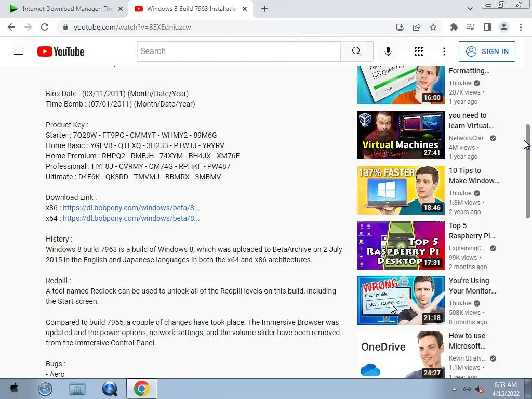The width and height of the screenshot is (532, 399).
Task: Click the Chrome icon in the taskbar
Action: (141, 389)
